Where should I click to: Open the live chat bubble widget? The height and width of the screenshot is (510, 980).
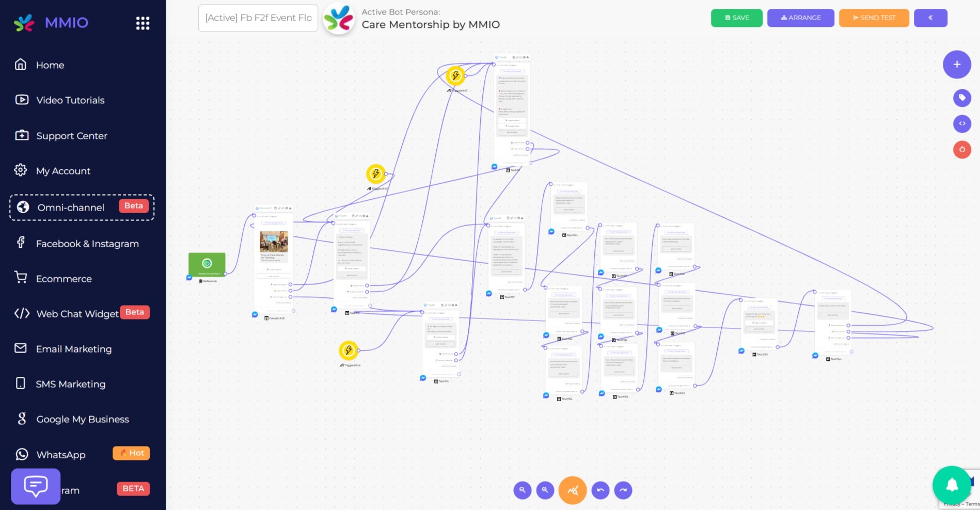point(36,486)
